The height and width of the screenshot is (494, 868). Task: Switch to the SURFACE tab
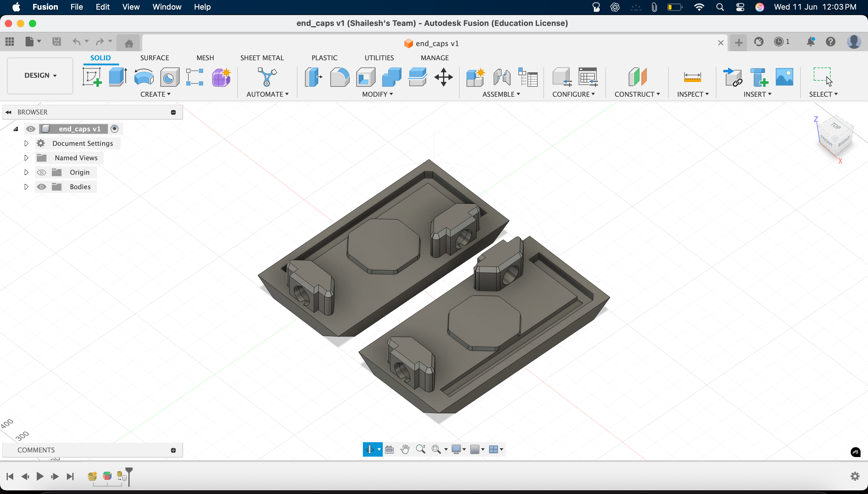point(154,58)
